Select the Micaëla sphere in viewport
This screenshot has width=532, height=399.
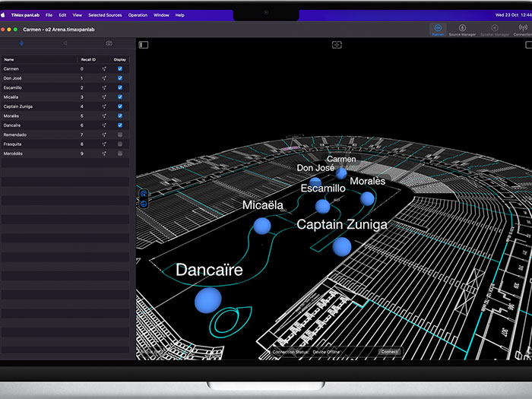(262, 226)
